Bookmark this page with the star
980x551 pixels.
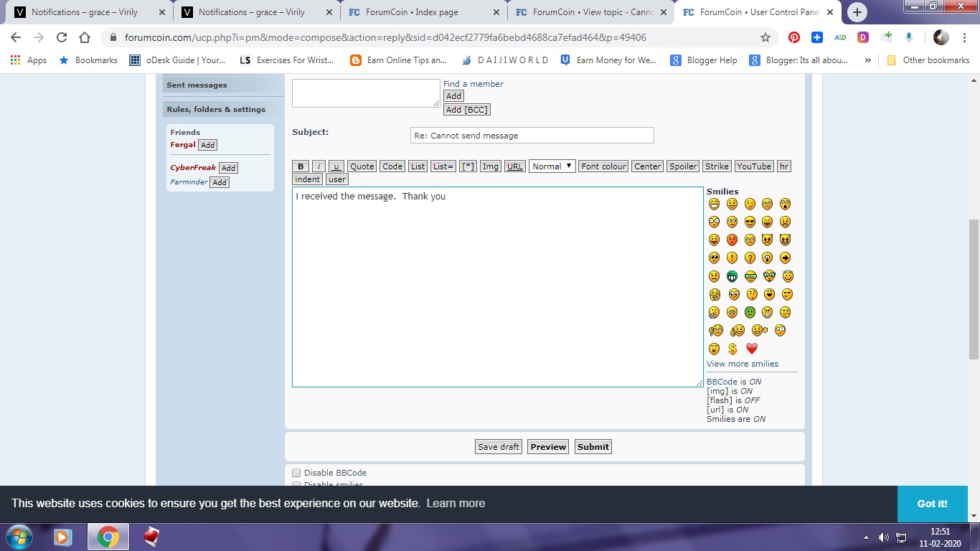click(x=765, y=38)
